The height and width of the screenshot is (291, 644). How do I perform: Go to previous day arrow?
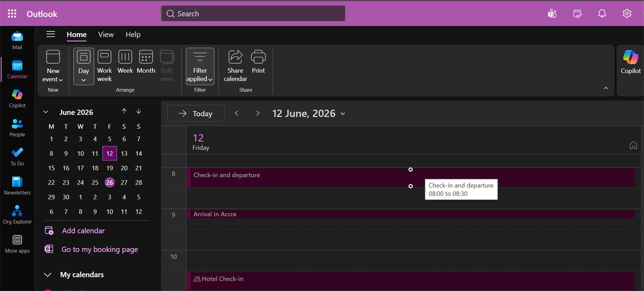236,113
